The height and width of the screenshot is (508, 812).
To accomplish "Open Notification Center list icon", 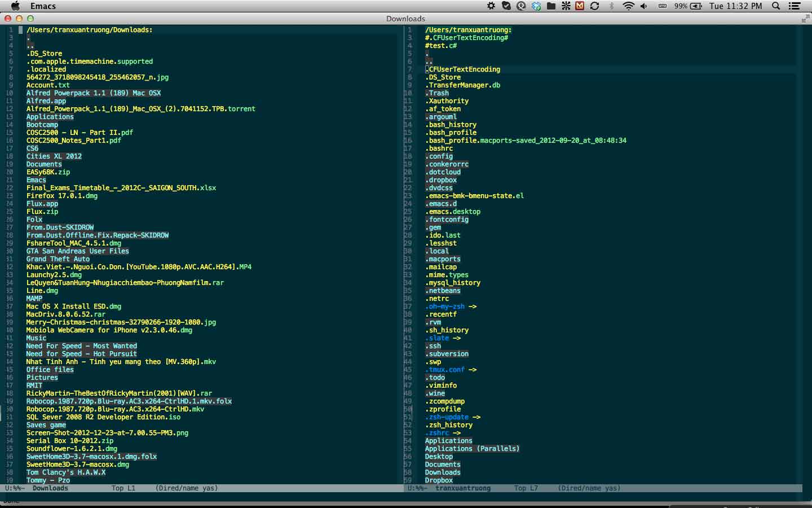I will coord(795,6).
